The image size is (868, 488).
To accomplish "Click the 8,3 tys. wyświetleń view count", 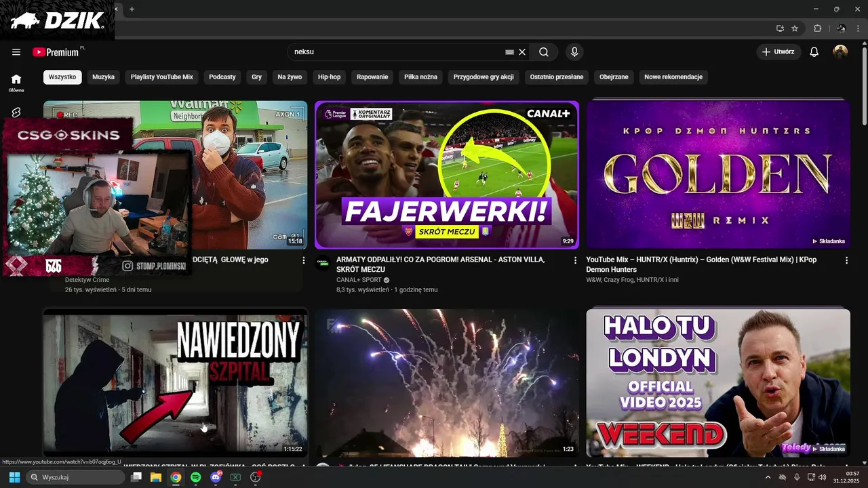I will click(x=363, y=290).
